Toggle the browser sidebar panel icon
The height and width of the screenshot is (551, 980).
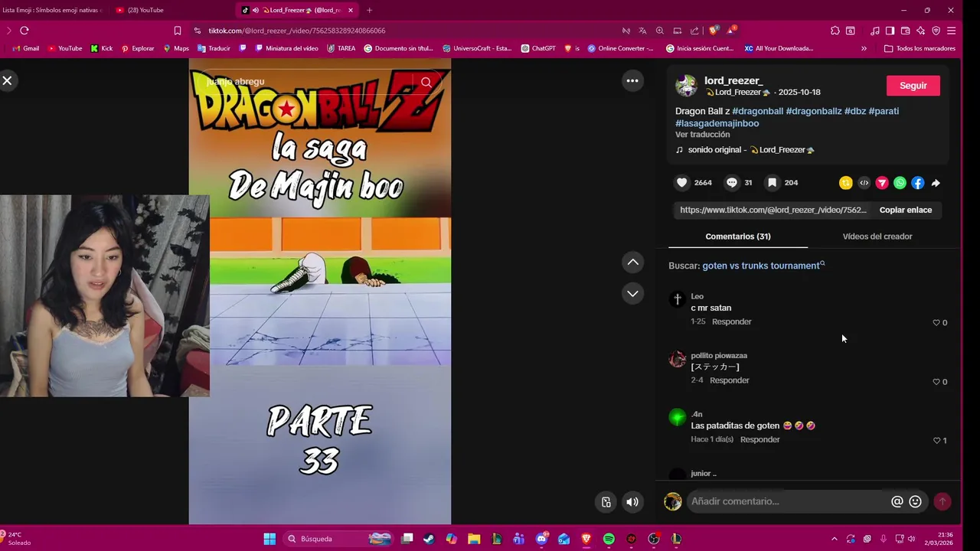click(x=890, y=31)
